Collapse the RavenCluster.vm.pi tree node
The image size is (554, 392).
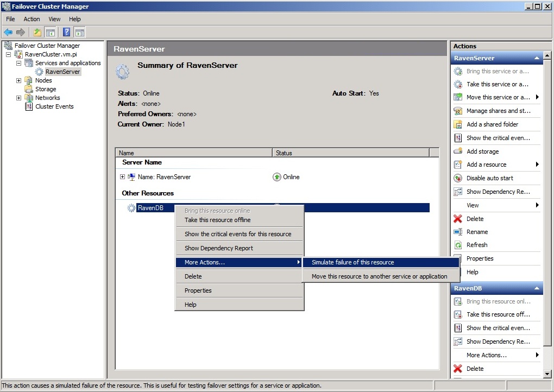[x=9, y=54]
